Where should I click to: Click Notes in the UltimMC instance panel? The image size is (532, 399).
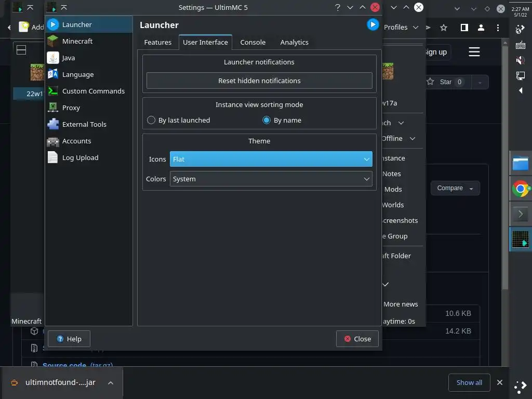pyautogui.click(x=392, y=174)
